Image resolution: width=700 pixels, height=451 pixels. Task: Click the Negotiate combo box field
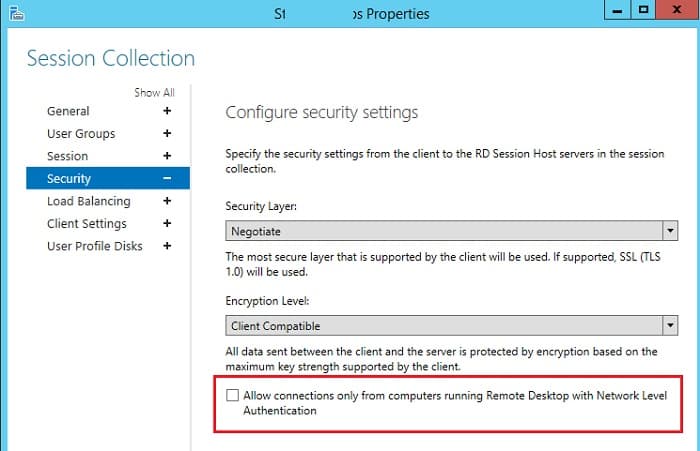[451, 231]
